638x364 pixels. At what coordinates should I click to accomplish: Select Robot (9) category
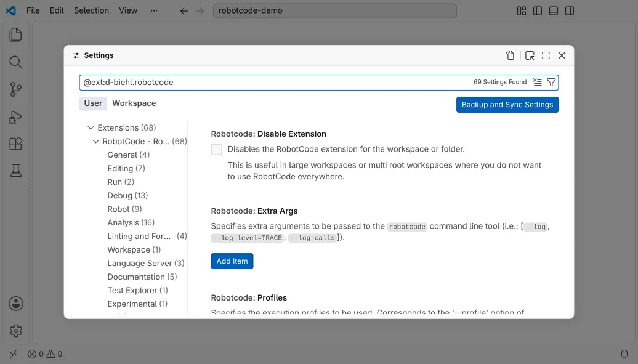pyautogui.click(x=124, y=209)
